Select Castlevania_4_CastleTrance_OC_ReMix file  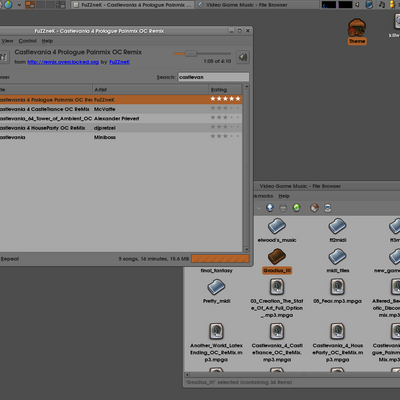click(277, 331)
